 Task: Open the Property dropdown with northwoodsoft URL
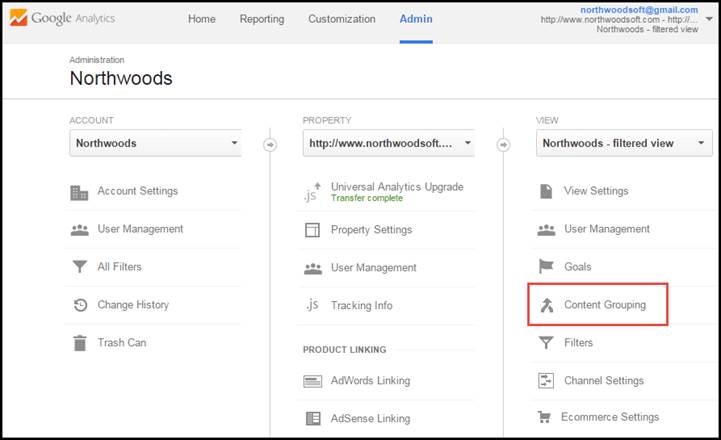389,143
